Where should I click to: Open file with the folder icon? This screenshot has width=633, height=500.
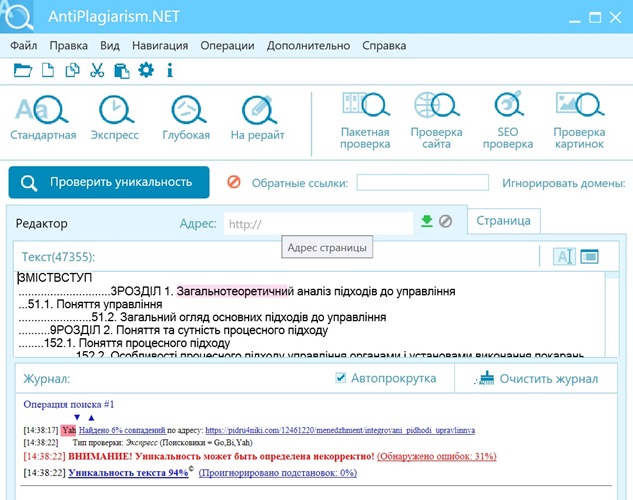[23, 70]
